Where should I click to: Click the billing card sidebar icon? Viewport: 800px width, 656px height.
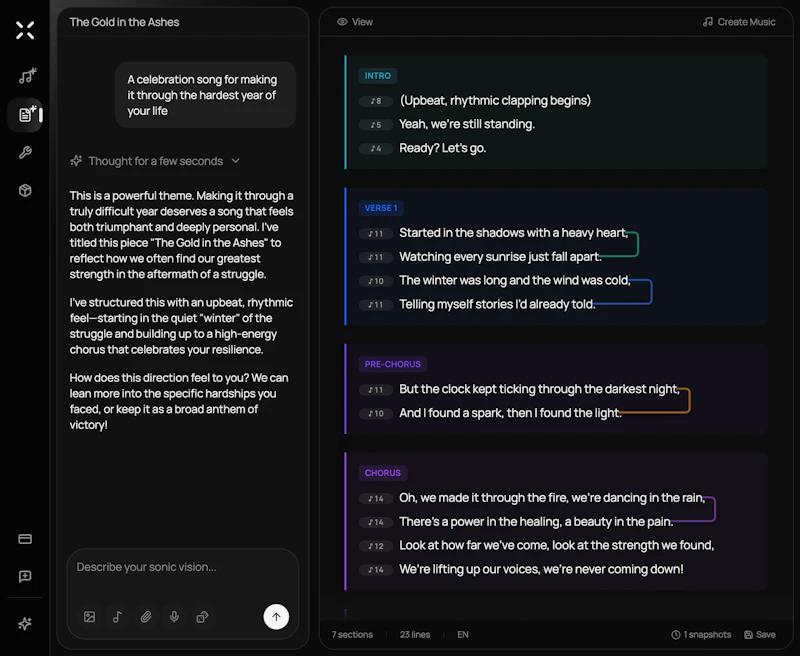pos(25,539)
